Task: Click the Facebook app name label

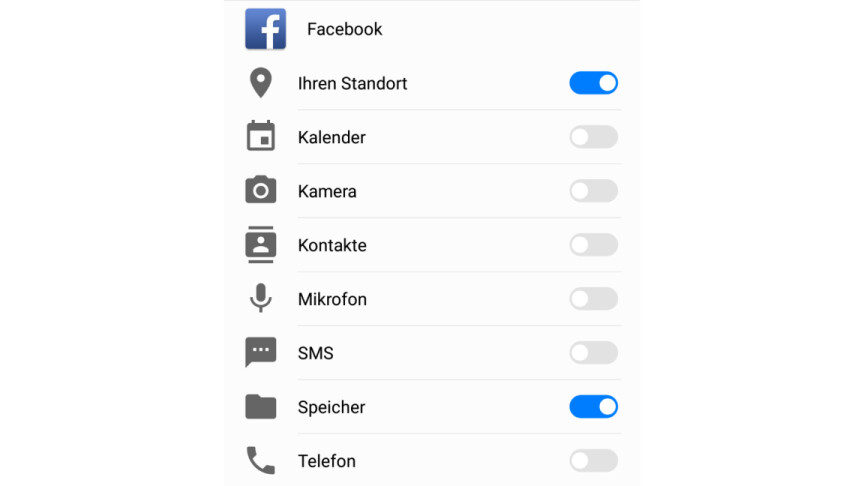Action: pyautogui.click(x=344, y=29)
